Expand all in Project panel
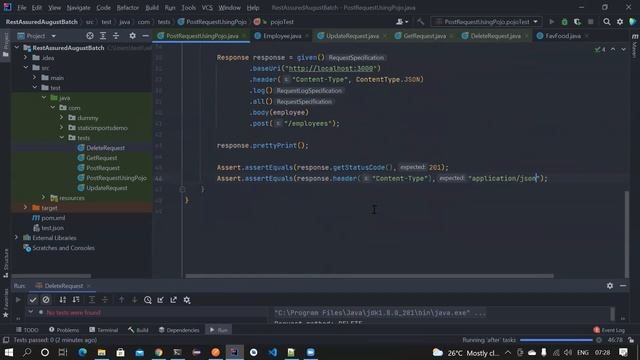The height and width of the screenshot is (360, 640). [x=103, y=36]
